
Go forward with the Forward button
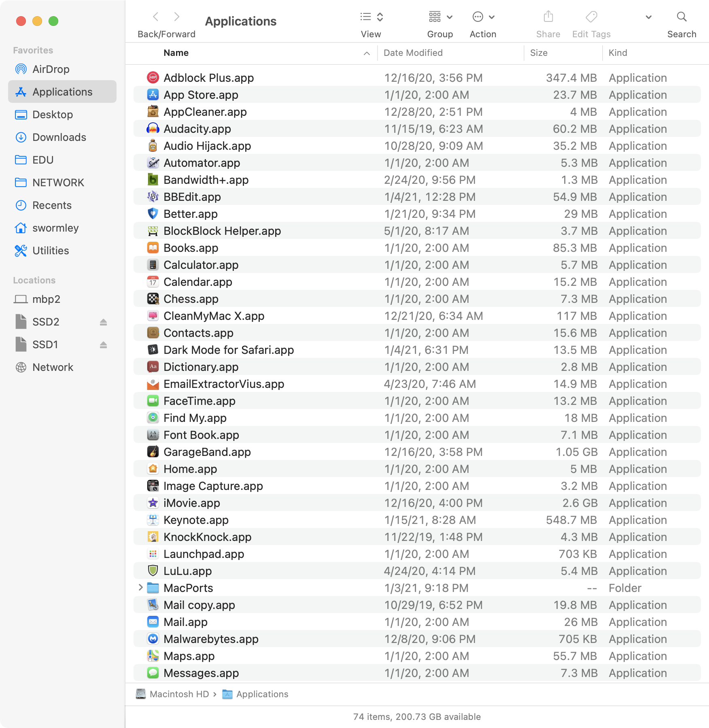177,17
